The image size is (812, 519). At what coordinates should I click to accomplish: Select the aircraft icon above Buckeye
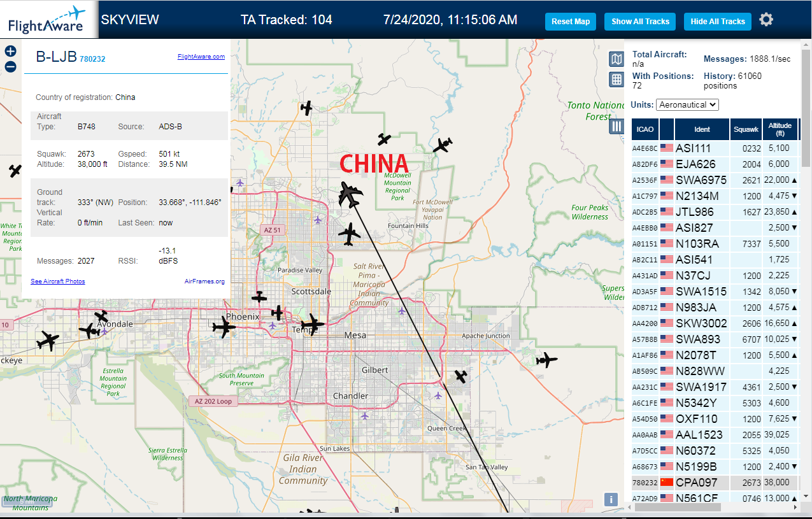tap(48, 341)
